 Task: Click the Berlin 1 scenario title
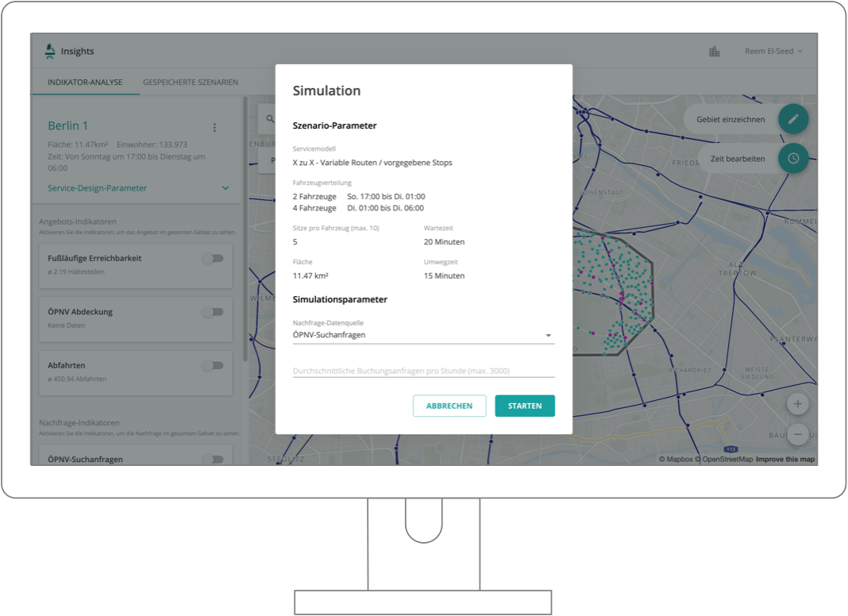67,126
